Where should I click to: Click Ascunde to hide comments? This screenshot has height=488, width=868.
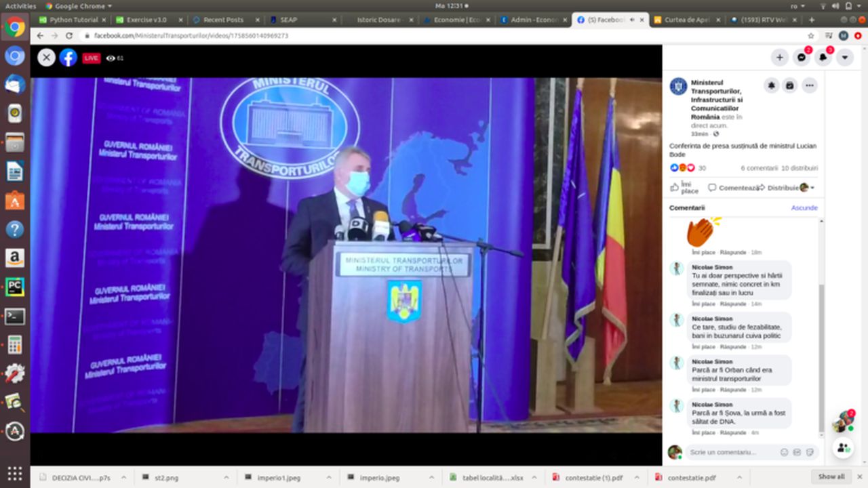click(804, 207)
